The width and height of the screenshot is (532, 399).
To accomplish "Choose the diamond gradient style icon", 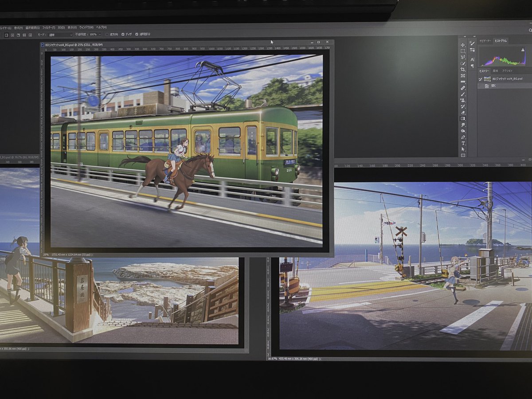I will (31, 35).
